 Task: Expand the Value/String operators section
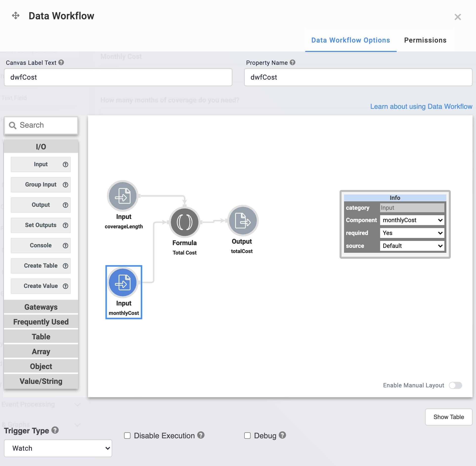tap(41, 381)
